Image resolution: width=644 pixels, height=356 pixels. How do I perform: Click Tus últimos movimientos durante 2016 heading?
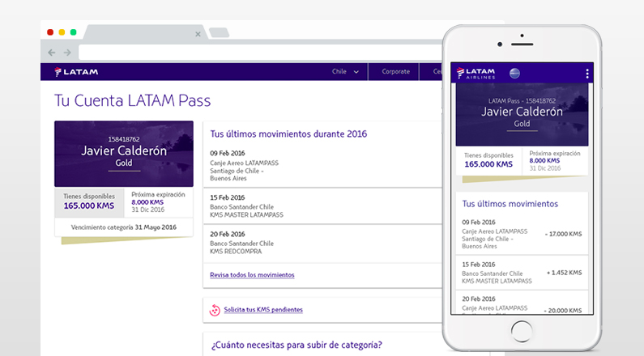click(x=288, y=134)
